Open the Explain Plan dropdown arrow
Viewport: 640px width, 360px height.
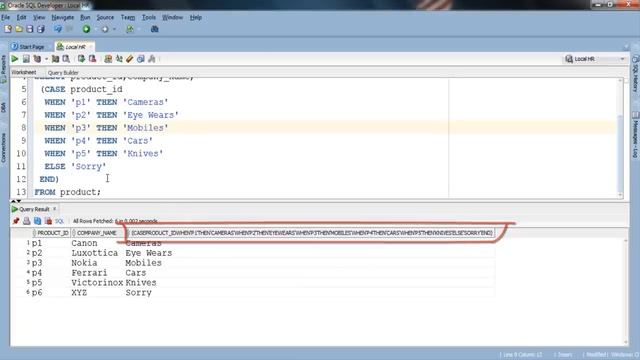pyautogui.click(x=46, y=59)
